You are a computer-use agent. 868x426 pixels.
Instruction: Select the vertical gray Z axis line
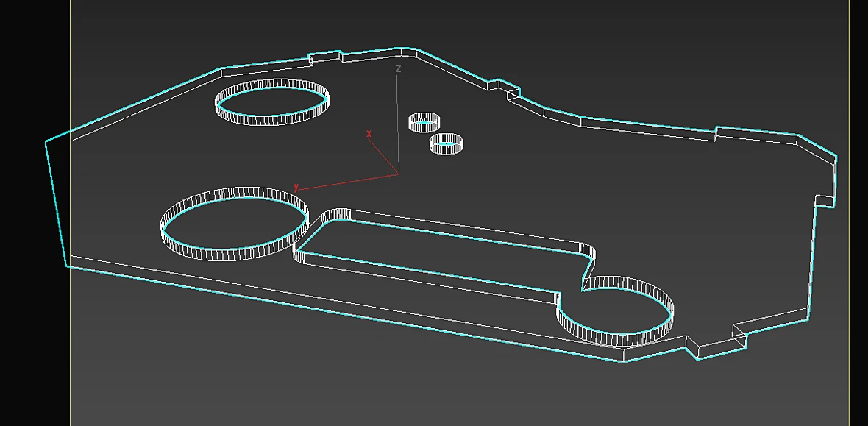pos(397,124)
